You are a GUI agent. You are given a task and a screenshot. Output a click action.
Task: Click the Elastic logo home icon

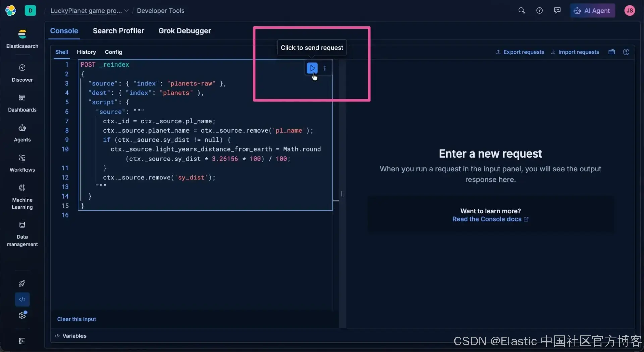[x=11, y=10]
